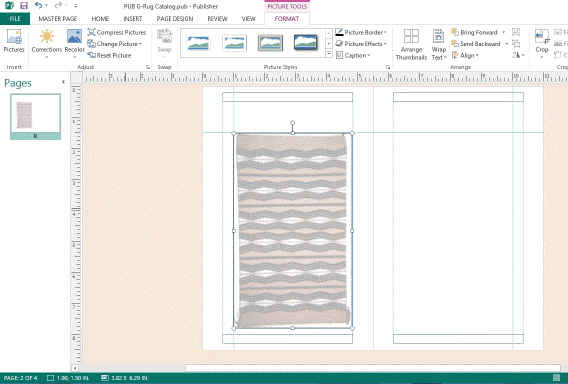568x384 pixels.
Task: Apply the second picture style thumbnail
Action: click(234, 43)
